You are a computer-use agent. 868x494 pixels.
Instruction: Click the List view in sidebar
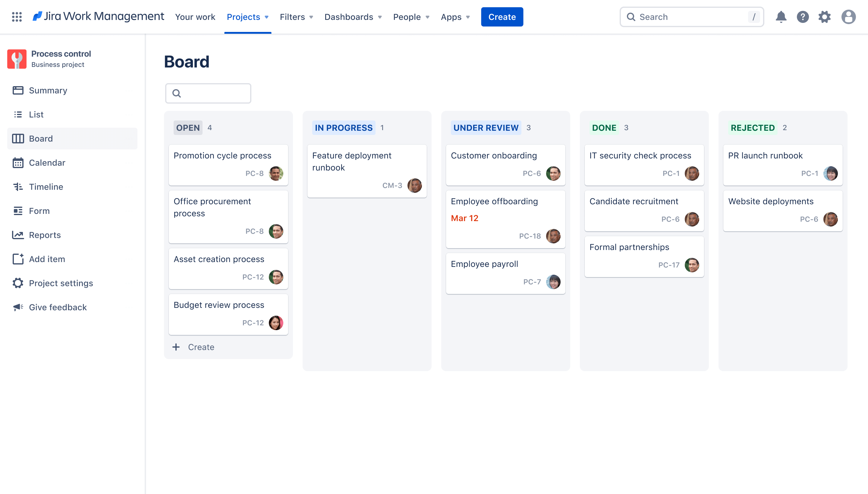(x=36, y=114)
